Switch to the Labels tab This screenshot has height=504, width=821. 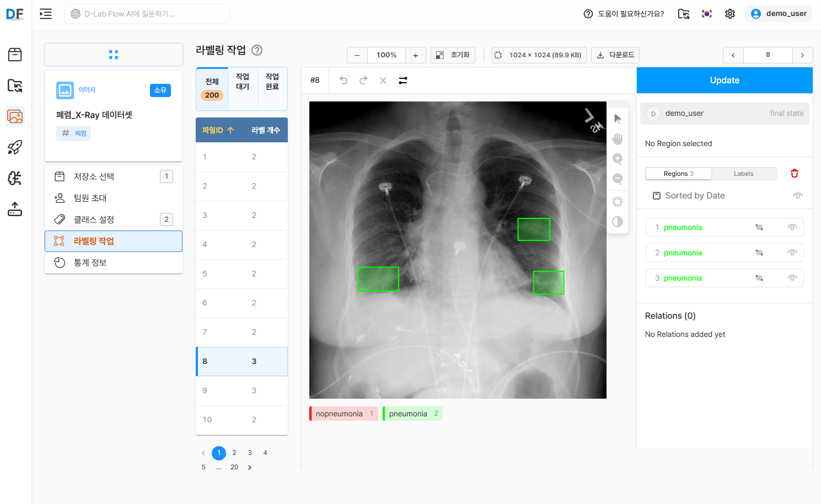click(x=744, y=173)
